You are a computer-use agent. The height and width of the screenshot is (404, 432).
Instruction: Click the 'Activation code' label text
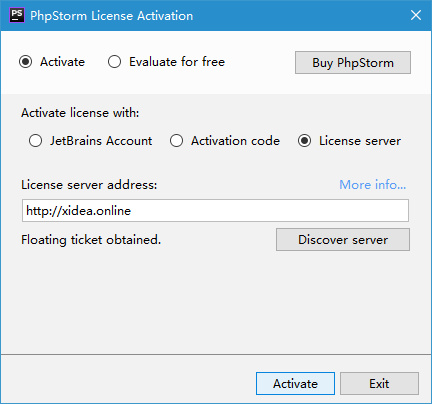coord(235,141)
